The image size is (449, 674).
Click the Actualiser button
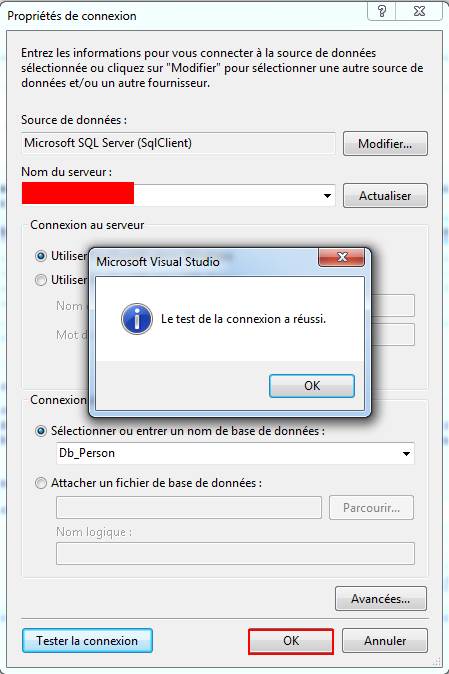click(x=385, y=196)
